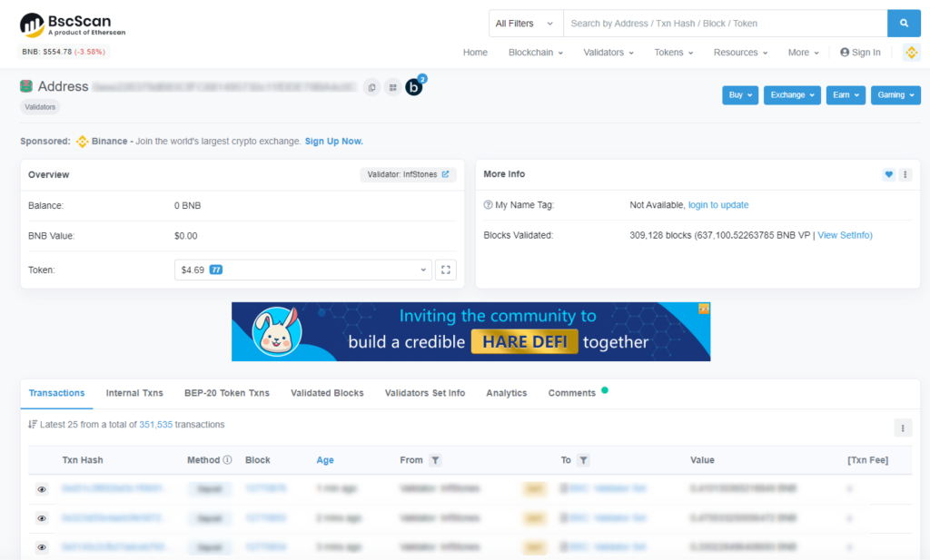Filter transactions by From address
Screen dimensions: 930x560
435,460
